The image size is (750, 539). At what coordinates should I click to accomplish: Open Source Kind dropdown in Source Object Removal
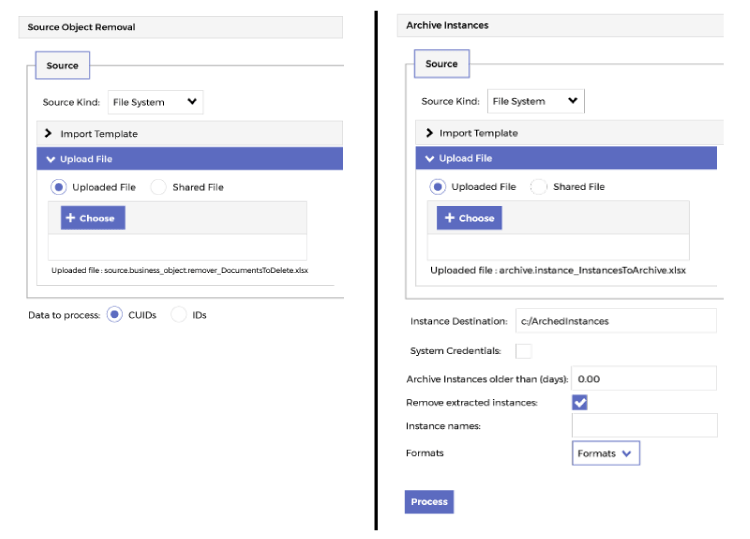tap(155, 102)
